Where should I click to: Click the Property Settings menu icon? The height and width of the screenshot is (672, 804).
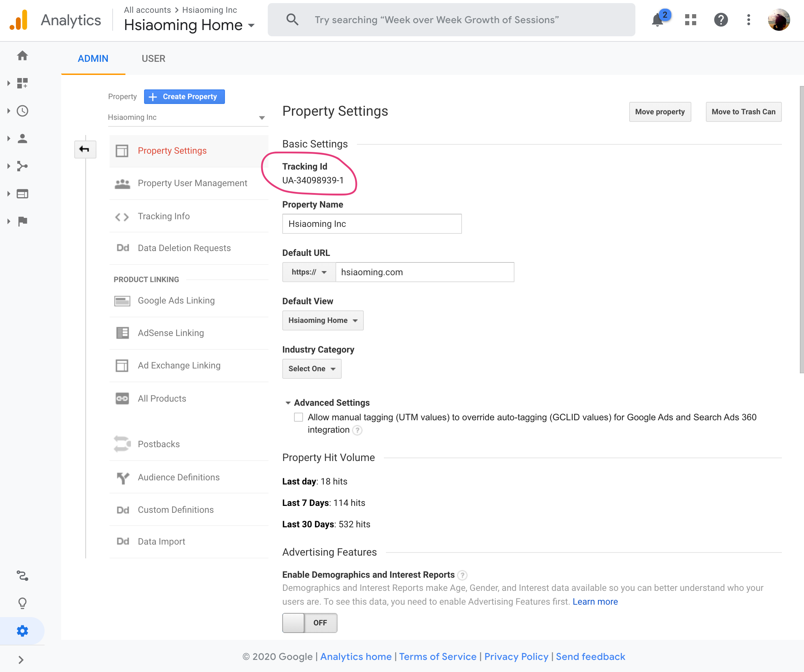point(122,151)
